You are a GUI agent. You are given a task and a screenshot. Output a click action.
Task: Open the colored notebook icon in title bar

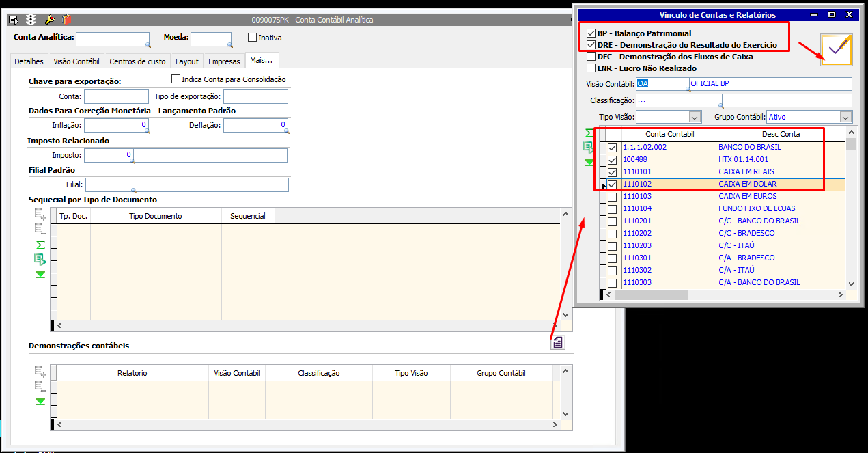[x=66, y=20]
